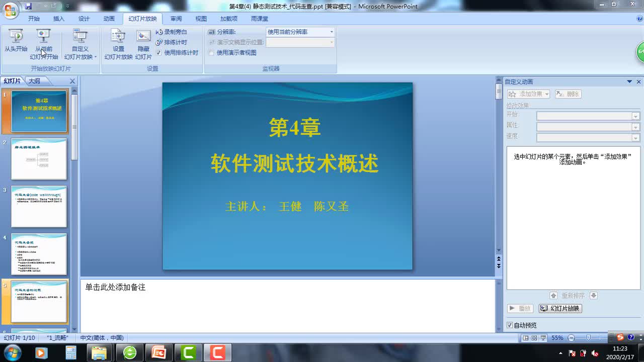Start Slide Show view from status bar
644x362 pixels.
tap(542, 338)
